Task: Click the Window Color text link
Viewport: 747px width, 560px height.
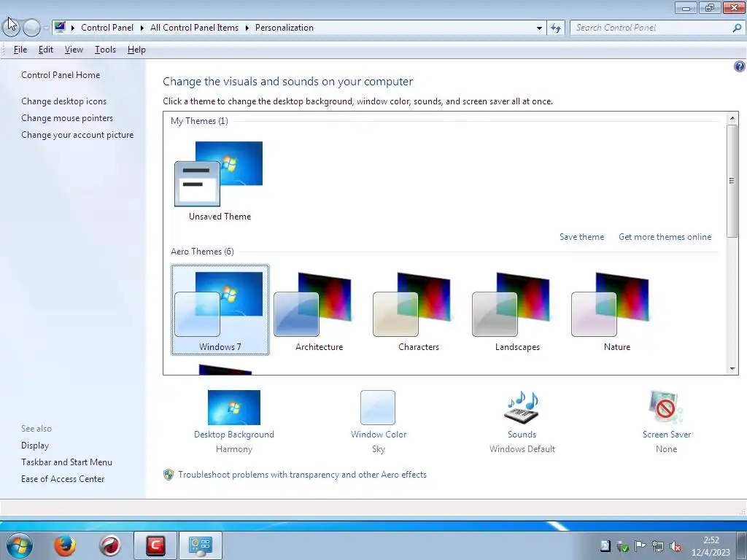Action: tap(379, 435)
